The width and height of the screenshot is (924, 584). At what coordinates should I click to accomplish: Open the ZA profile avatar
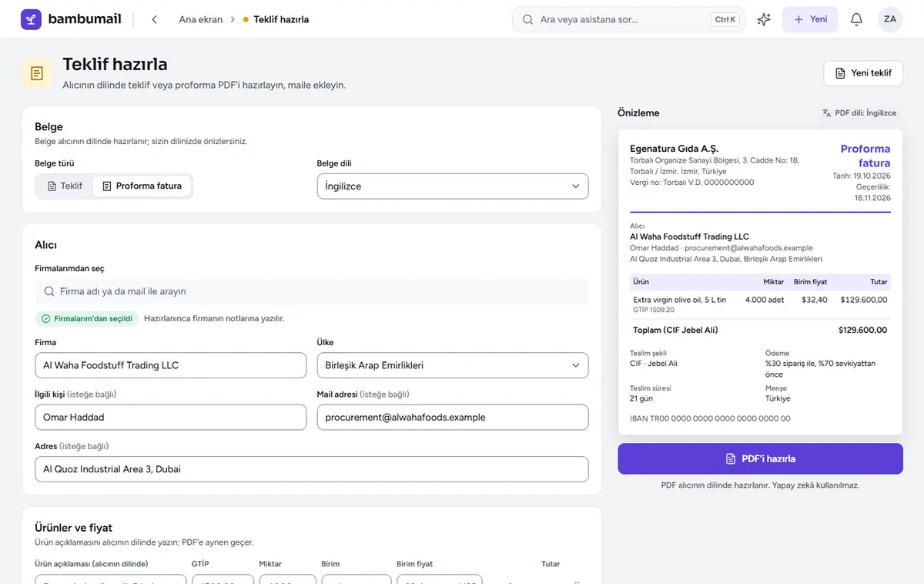tap(890, 19)
